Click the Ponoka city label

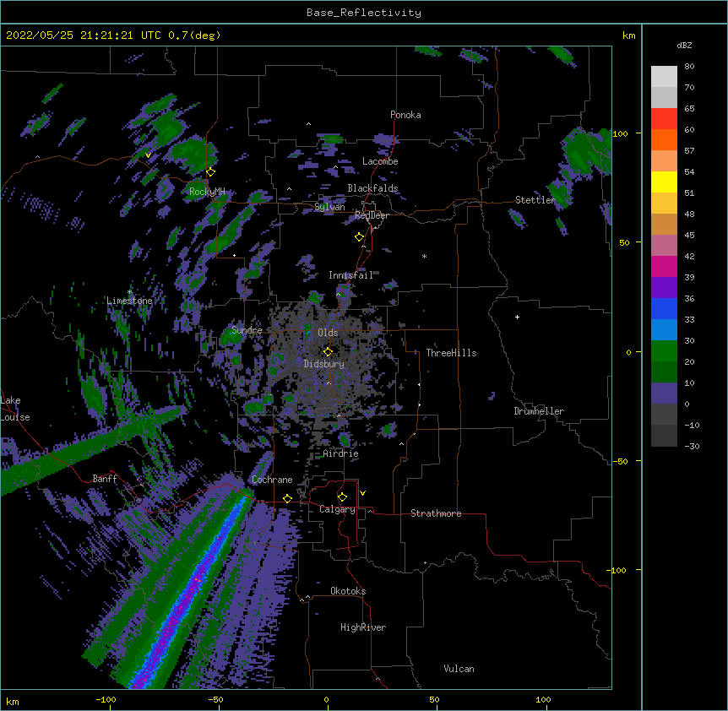pyautogui.click(x=405, y=115)
